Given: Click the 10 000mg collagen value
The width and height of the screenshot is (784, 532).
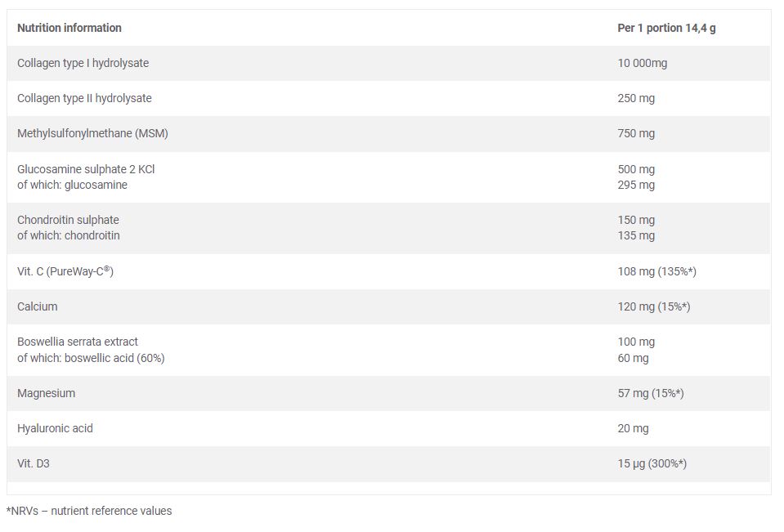Looking at the screenshot, I should pos(642,63).
